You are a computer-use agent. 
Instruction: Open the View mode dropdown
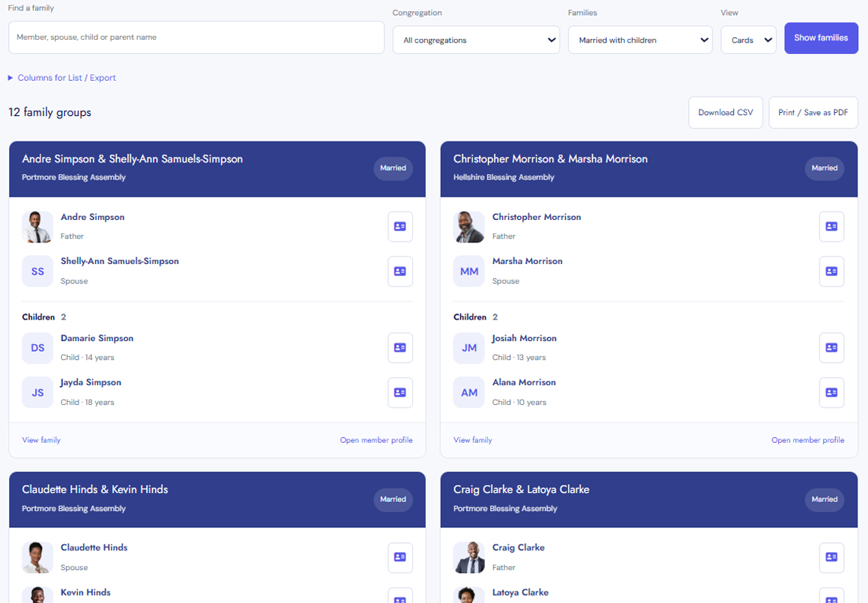tap(748, 40)
